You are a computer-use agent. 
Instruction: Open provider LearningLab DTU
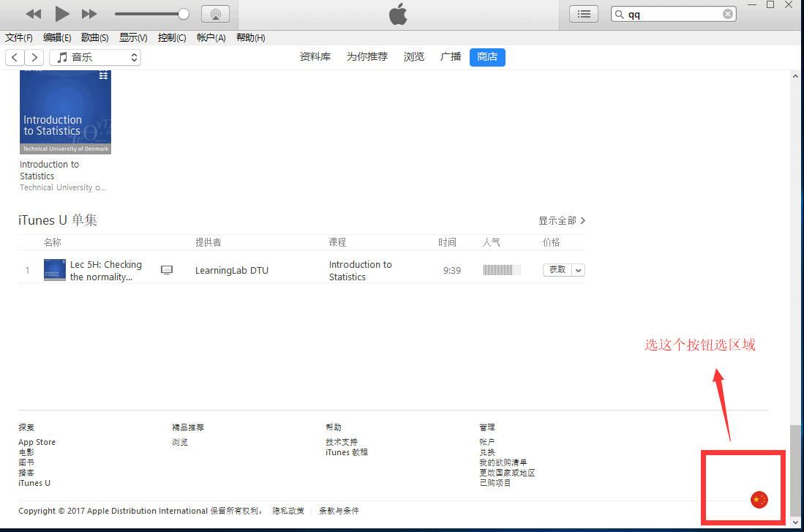coord(232,270)
